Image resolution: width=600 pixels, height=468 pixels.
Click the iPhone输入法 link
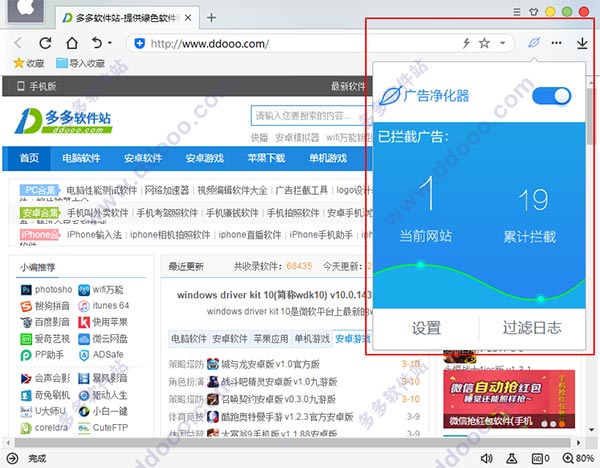coord(94,235)
